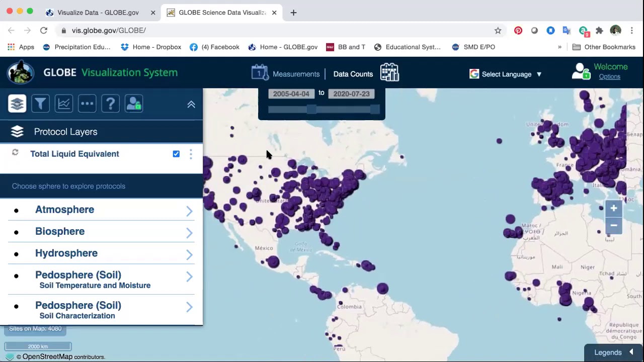Open the Total Liquid Equivalent kebab menu

tap(191, 154)
